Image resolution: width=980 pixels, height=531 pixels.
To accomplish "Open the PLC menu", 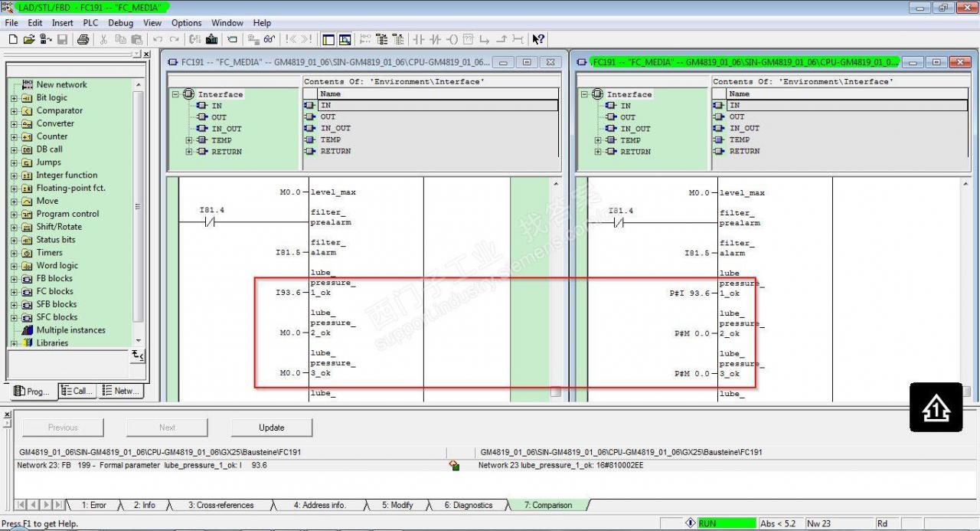I will (90, 23).
